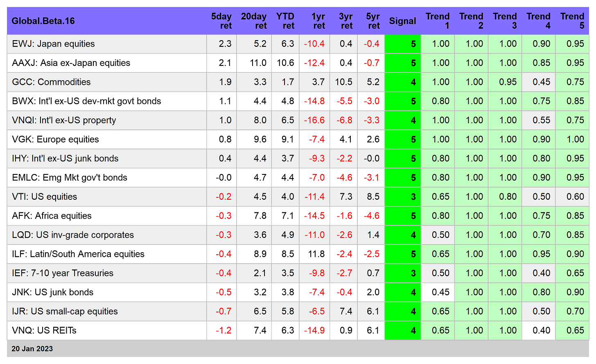Screen dimensions: 596x364
Task: Click the Trend 5 column header
Action: point(572,21)
